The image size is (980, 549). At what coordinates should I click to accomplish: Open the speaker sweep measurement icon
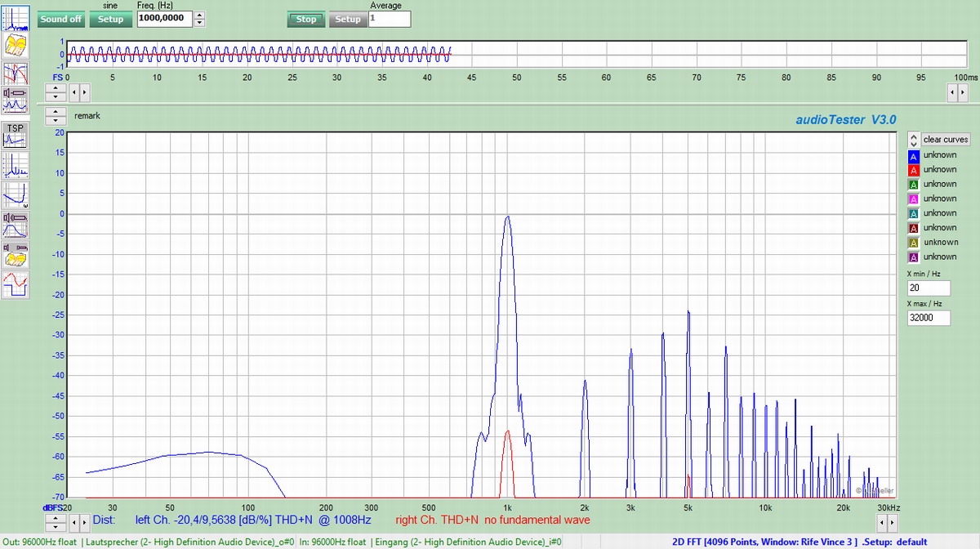pyautogui.click(x=16, y=225)
